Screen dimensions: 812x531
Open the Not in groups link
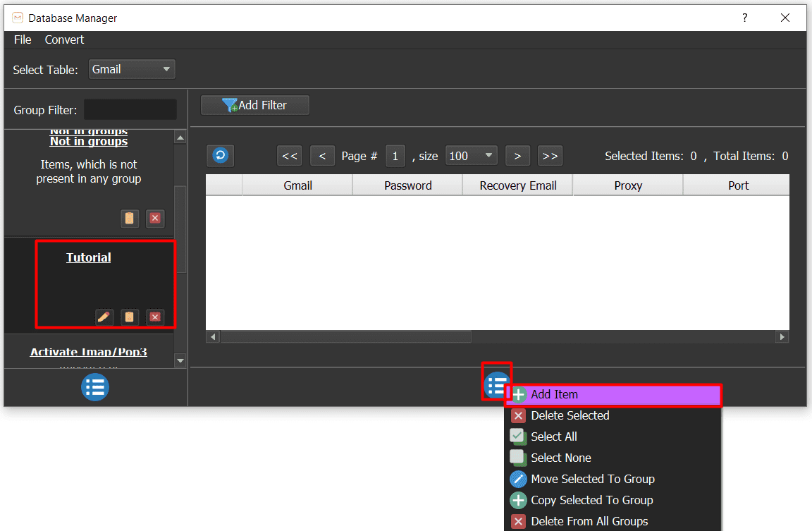pos(89,142)
